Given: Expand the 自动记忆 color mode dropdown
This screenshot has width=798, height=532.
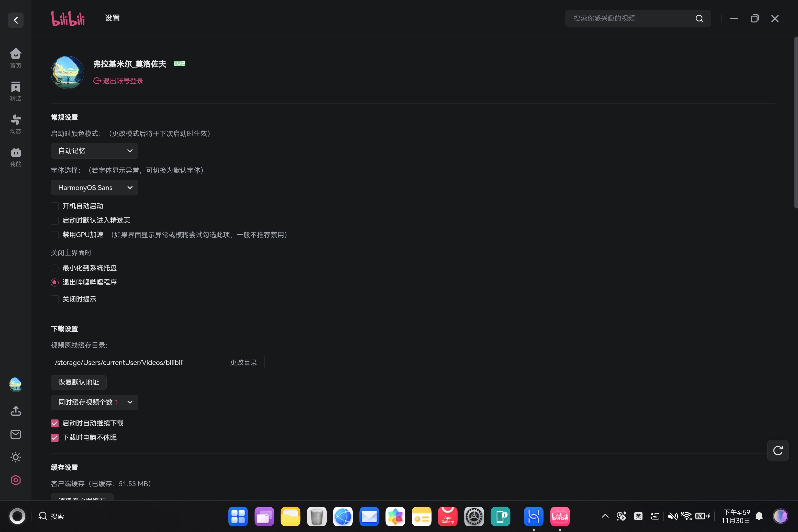Looking at the screenshot, I should [94, 151].
